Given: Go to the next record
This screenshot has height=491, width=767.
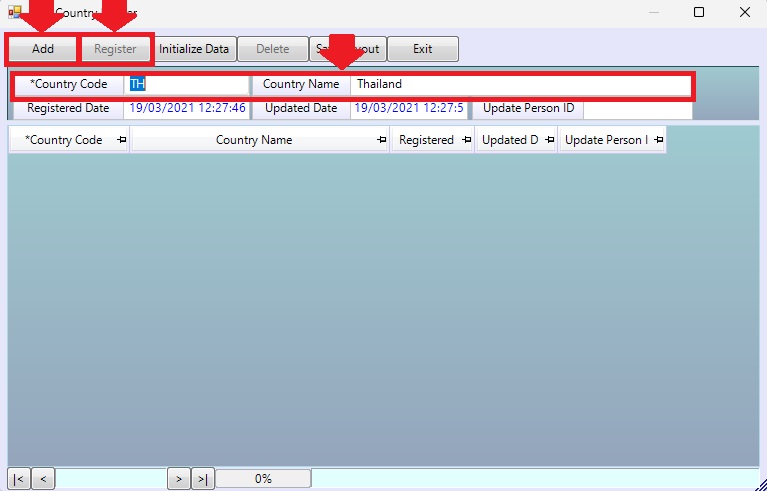Looking at the screenshot, I should coord(178,479).
